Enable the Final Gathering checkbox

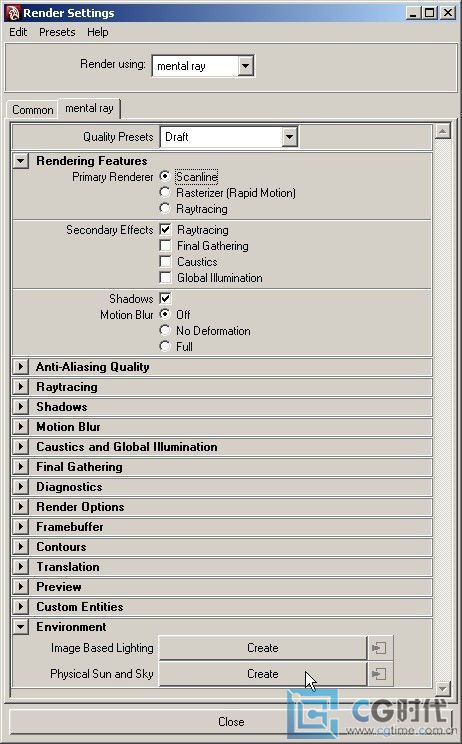pos(165,246)
